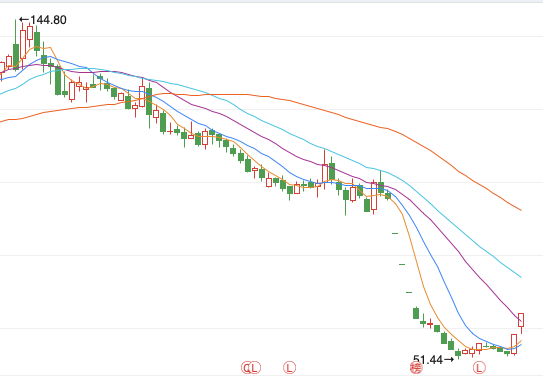This screenshot has height=376, width=543.
Task: Select the light blue moving average line end
Action: pos(520,277)
